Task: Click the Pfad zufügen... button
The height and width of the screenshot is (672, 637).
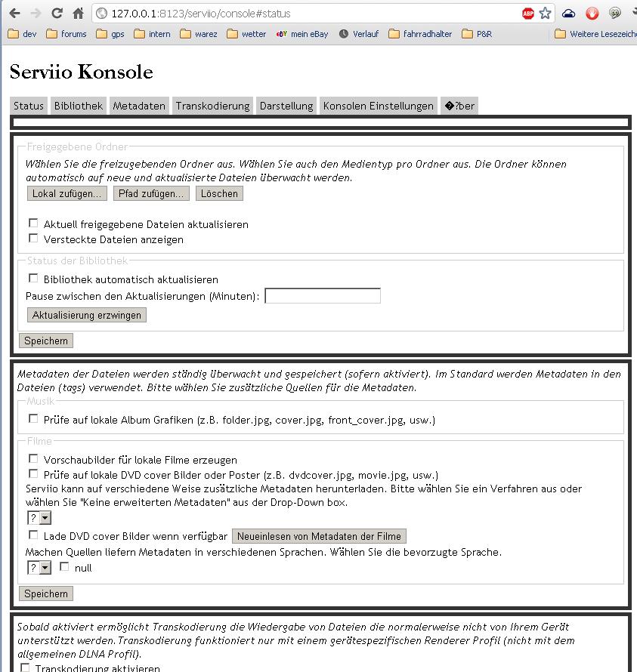Action: tap(151, 194)
